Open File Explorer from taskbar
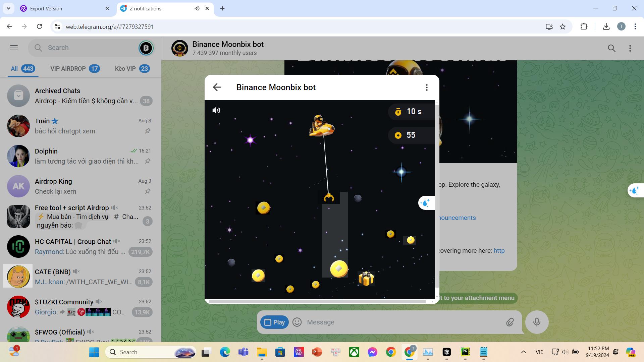Image resolution: width=644 pixels, height=362 pixels. click(x=262, y=352)
